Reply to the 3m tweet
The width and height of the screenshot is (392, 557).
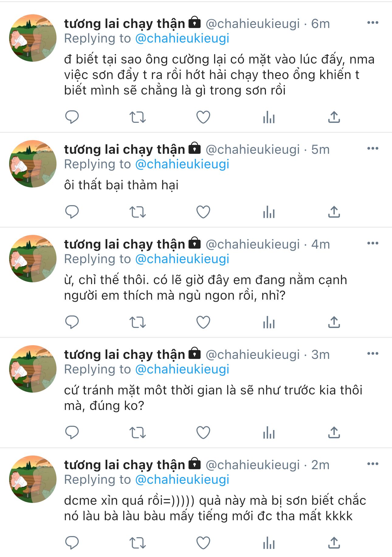(x=72, y=433)
